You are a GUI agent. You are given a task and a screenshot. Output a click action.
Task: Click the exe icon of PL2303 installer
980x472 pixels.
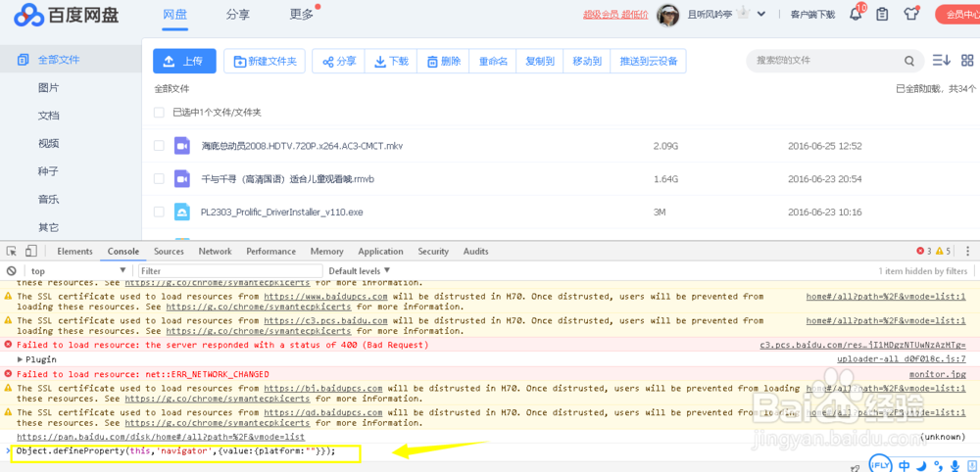(182, 212)
